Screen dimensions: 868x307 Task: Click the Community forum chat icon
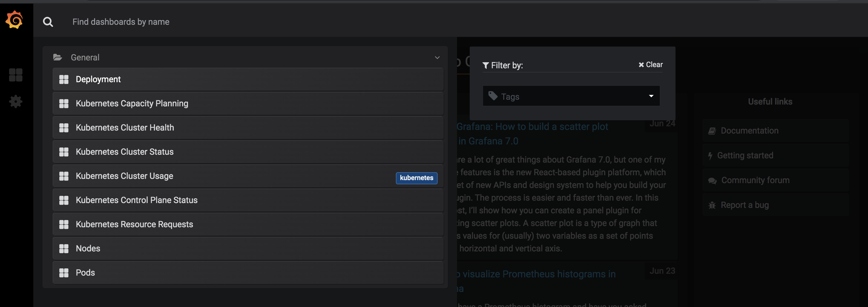712,181
